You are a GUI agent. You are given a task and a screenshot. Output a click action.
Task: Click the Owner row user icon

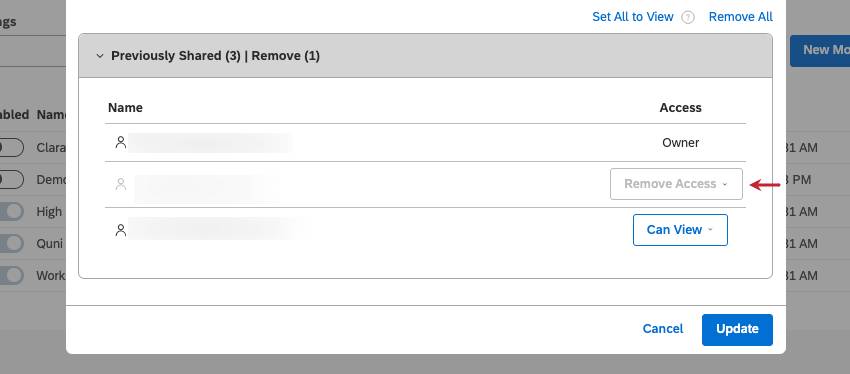pyautogui.click(x=121, y=143)
